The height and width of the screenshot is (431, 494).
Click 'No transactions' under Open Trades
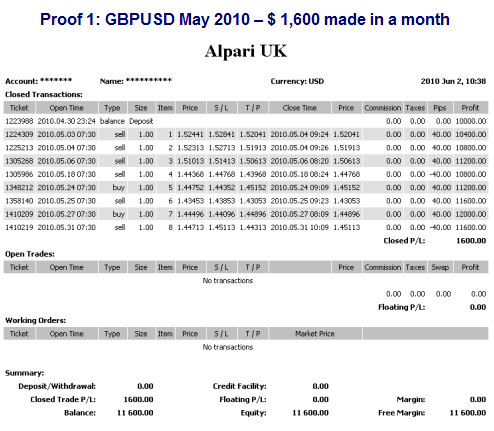228,281
